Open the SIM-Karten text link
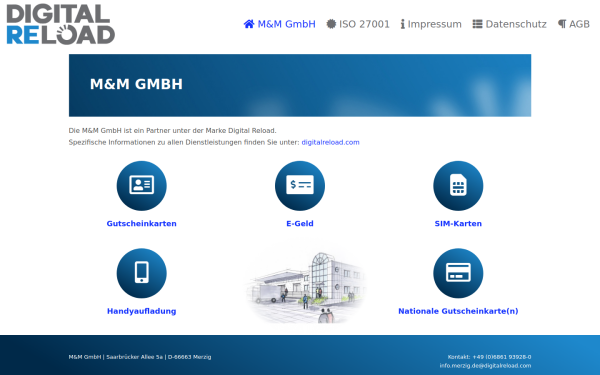Viewport: 600px width, 375px height. (x=458, y=223)
